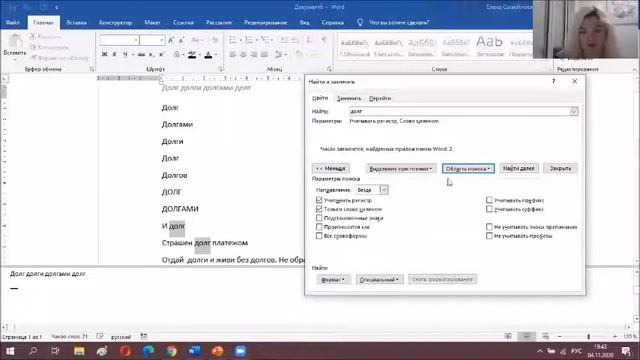
Task: Start a bulleted list in ribbon
Action: (x=233, y=40)
